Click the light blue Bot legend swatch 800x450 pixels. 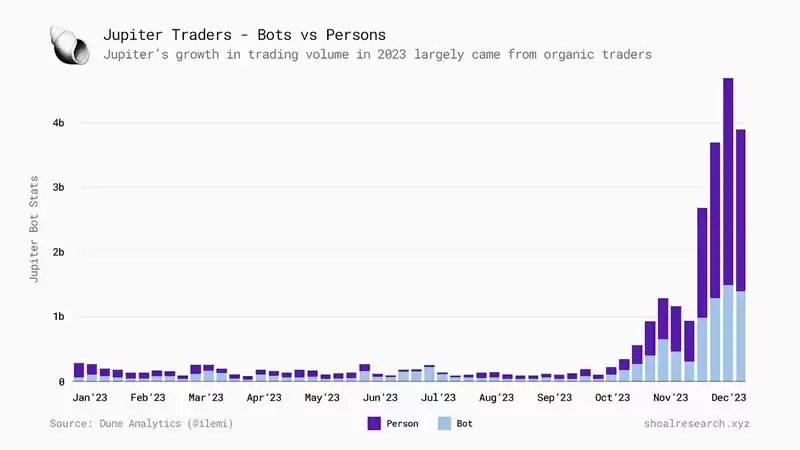point(444,423)
